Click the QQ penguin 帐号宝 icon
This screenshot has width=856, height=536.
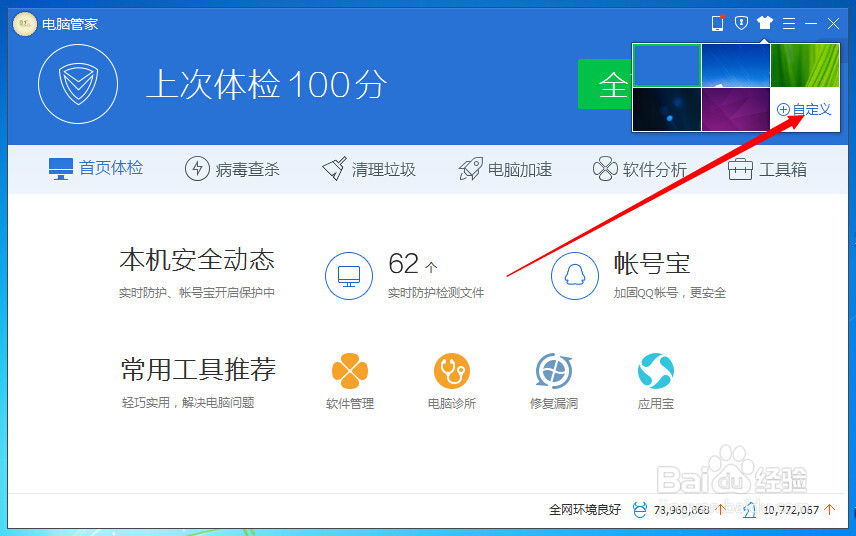click(x=575, y=276)
